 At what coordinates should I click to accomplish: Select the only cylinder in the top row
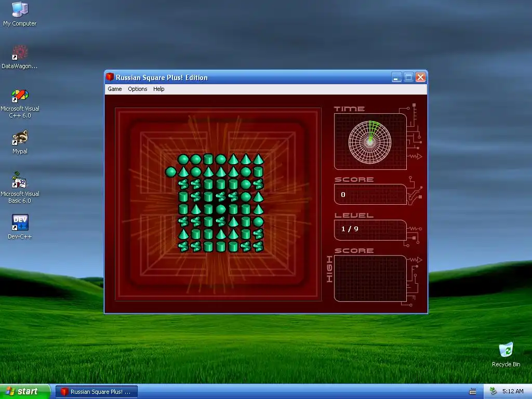click(208, 159)
